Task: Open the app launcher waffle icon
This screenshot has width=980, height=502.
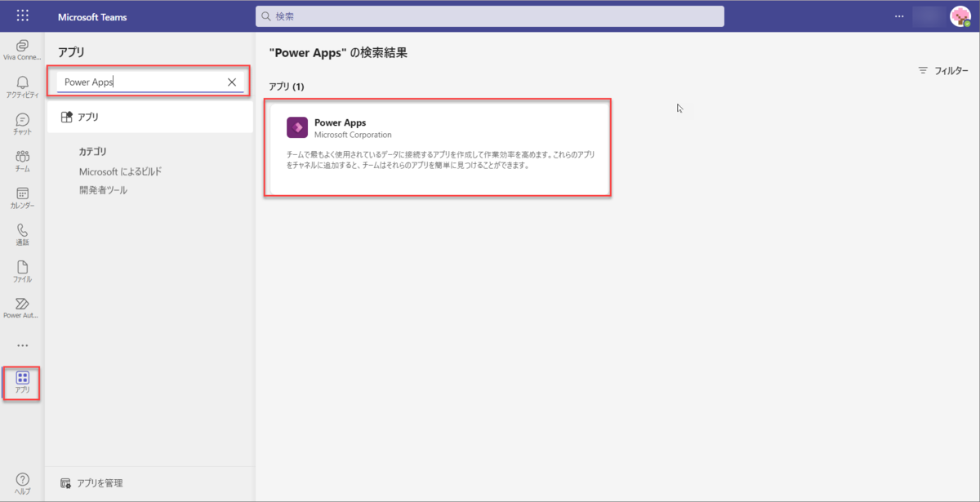Action: coord(23,16)
